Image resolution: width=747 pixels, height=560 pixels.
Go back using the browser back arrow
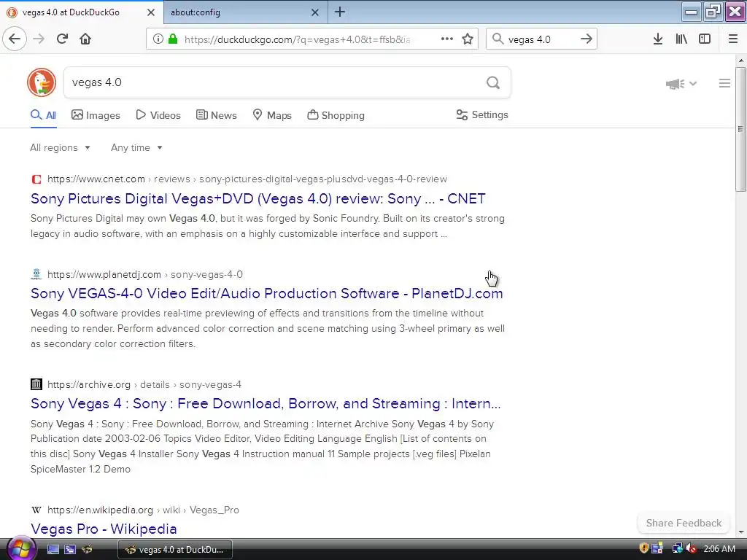(x=15, y=39)
